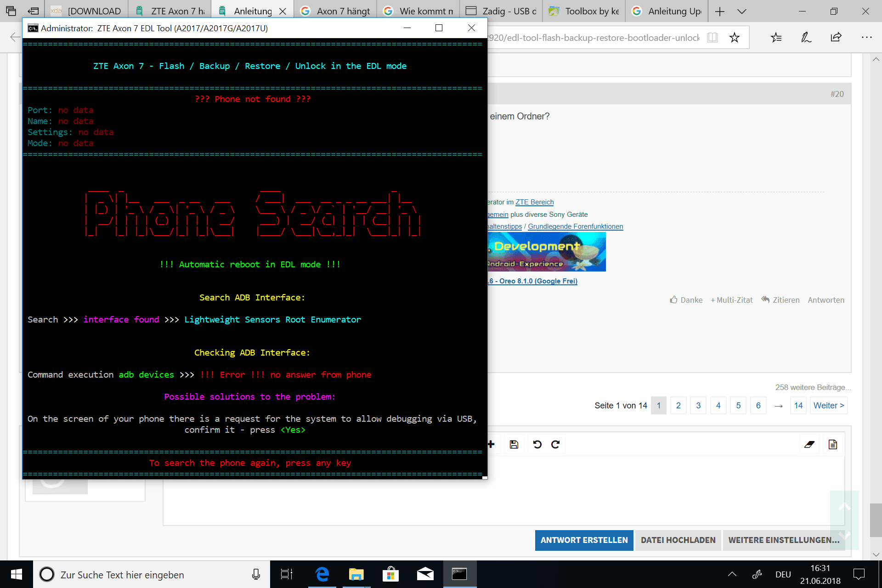This screenshot has width=882, height=588.
Task: Click the browser back arrow
Action: point(15,37)
